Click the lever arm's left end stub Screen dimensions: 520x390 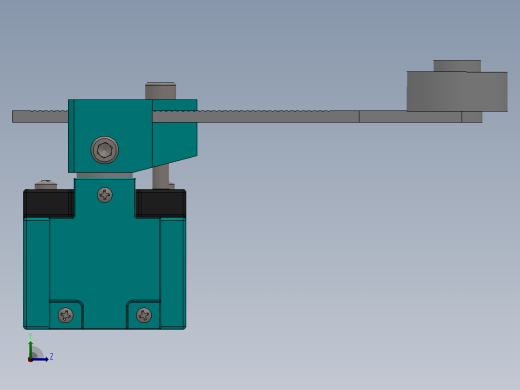40,116
